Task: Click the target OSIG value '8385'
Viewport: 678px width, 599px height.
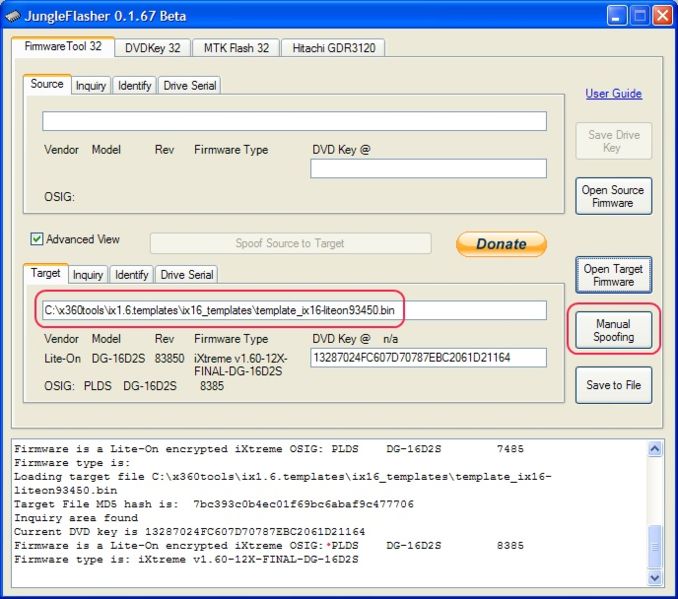Action: tap(212, 386)
